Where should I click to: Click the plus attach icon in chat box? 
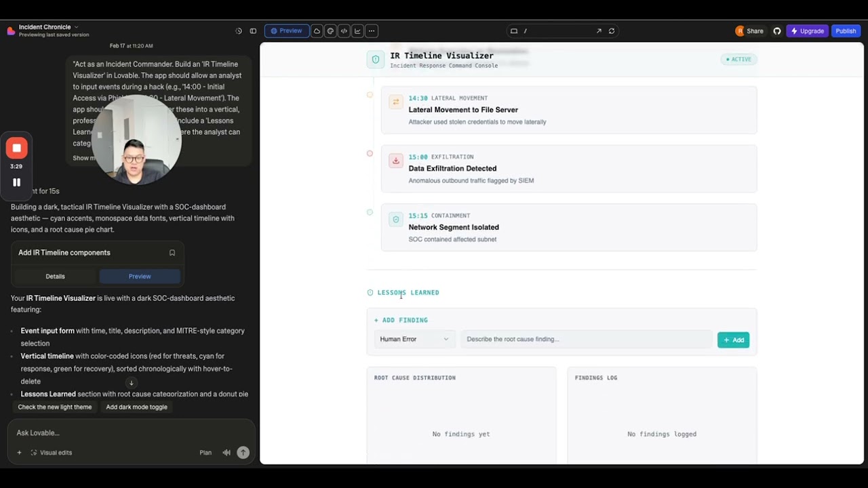pos(19,453)
